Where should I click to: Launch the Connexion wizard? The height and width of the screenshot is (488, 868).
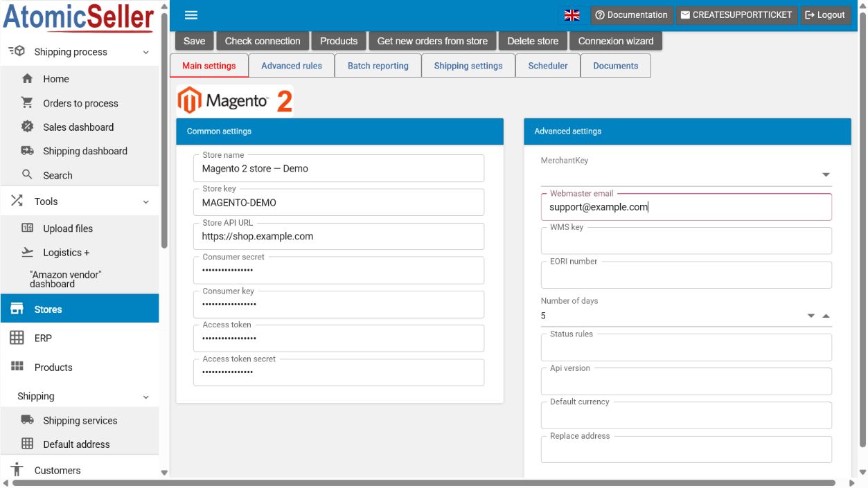[x=616, y=41]
